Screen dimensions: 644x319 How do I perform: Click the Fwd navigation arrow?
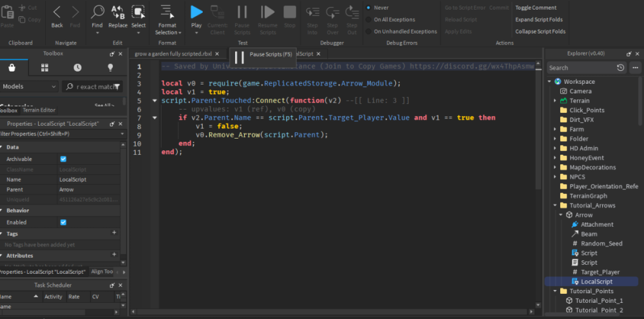tap(75, 12)
